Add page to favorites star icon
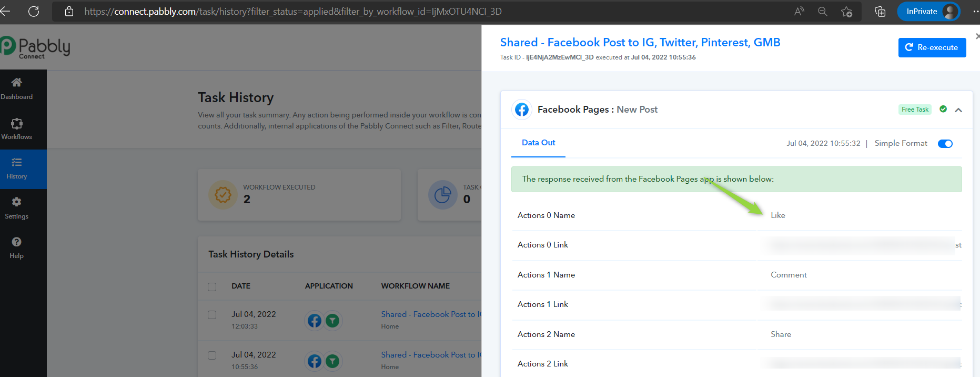This screenshot has width=980, height=377. click(x=846, y=12)
